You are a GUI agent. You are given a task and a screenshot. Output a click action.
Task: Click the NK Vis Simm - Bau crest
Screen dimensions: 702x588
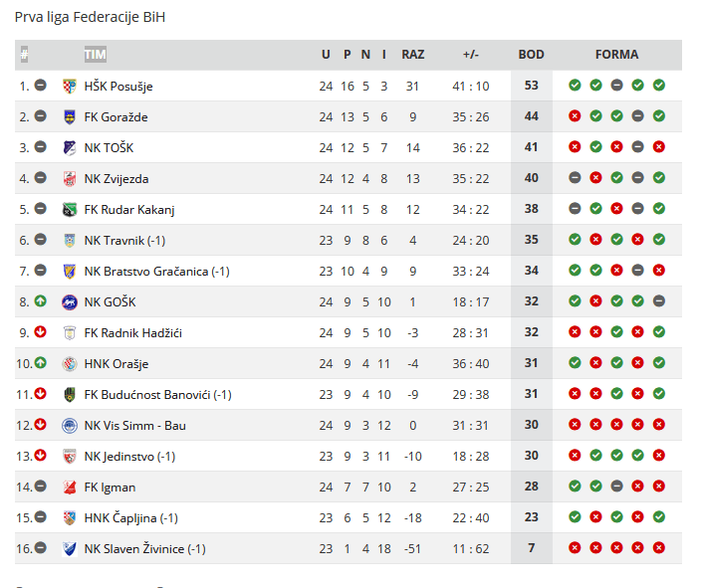coord(70,426)
